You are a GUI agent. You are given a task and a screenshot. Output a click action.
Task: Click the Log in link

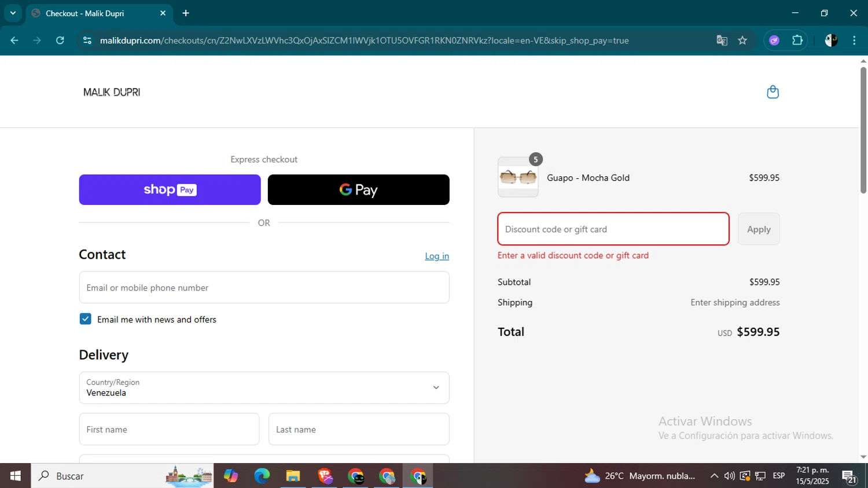pyautogui.click(x=437, y=256)
